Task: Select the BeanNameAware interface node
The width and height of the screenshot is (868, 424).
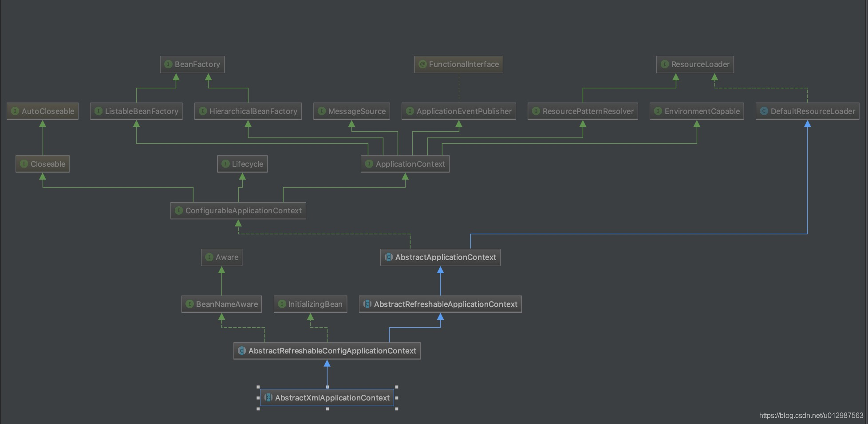Action: (x=221, y=304)
